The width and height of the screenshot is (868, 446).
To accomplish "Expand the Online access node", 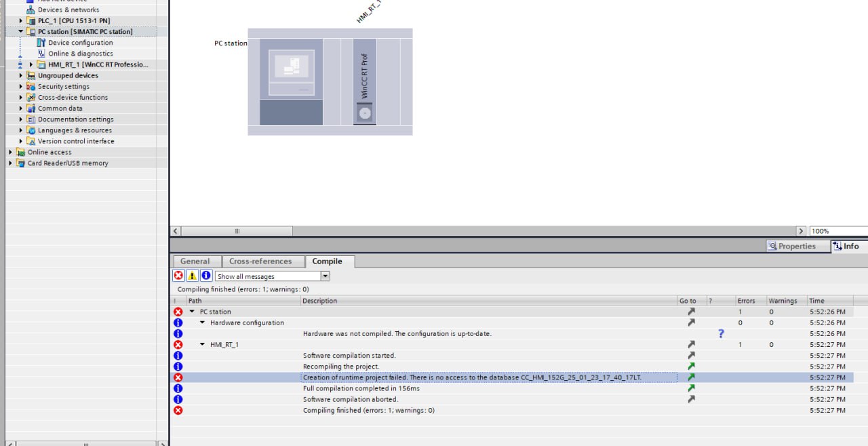I will click(10, 152).
